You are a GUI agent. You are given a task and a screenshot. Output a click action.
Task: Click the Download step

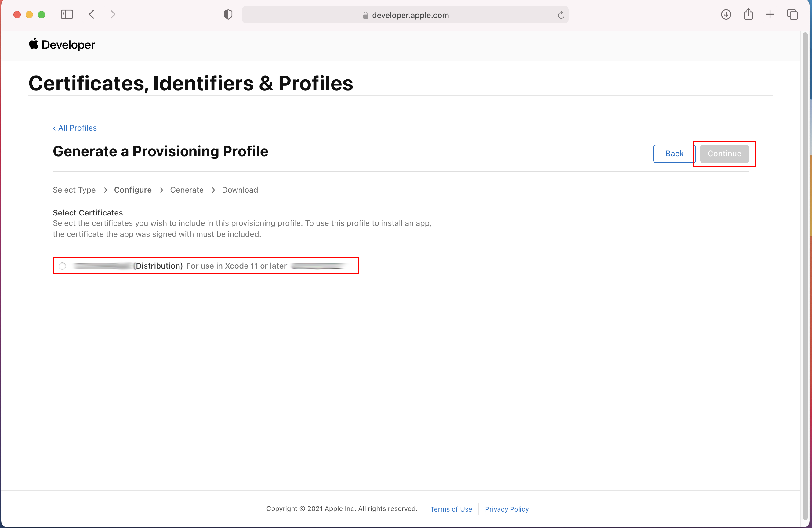240,190
